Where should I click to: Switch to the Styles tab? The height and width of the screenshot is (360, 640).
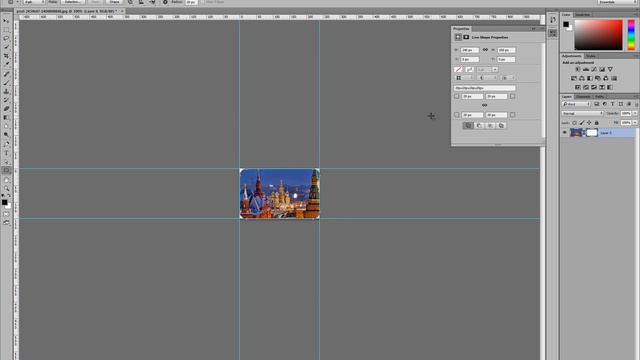[x=591, y=56]
